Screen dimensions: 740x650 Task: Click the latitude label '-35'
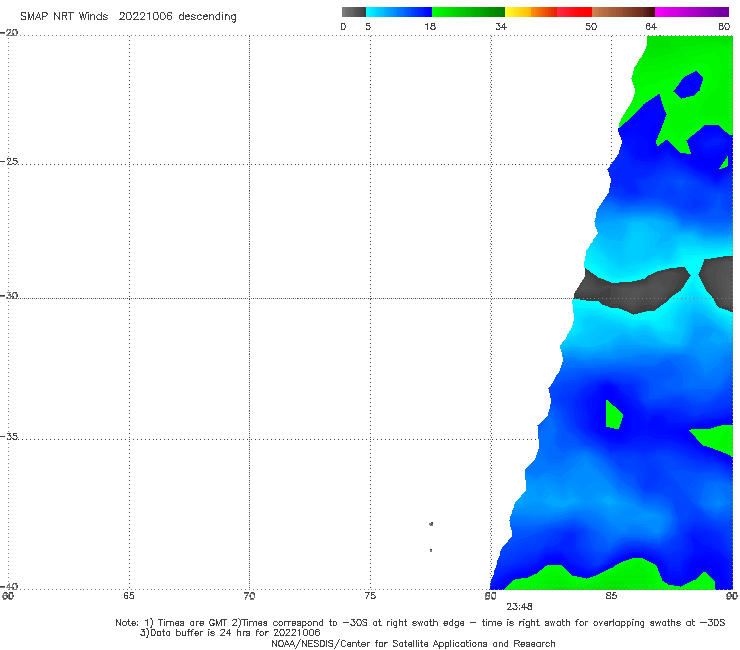tap(9, 436)
